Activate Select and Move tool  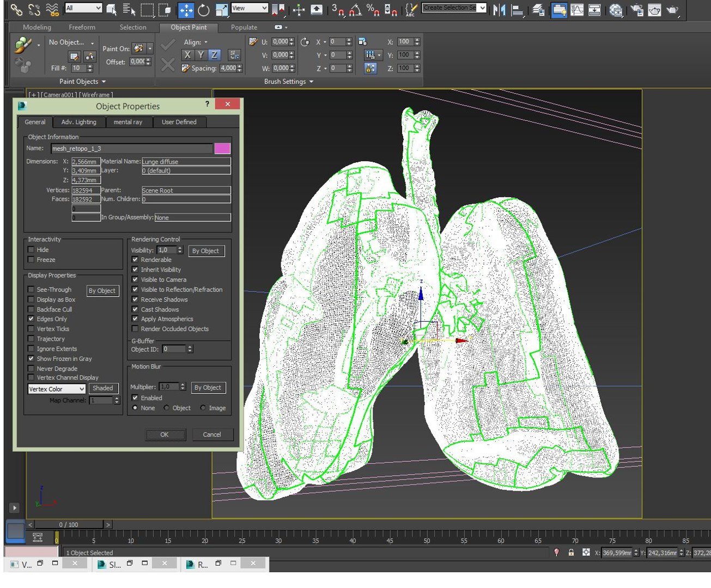186,9
